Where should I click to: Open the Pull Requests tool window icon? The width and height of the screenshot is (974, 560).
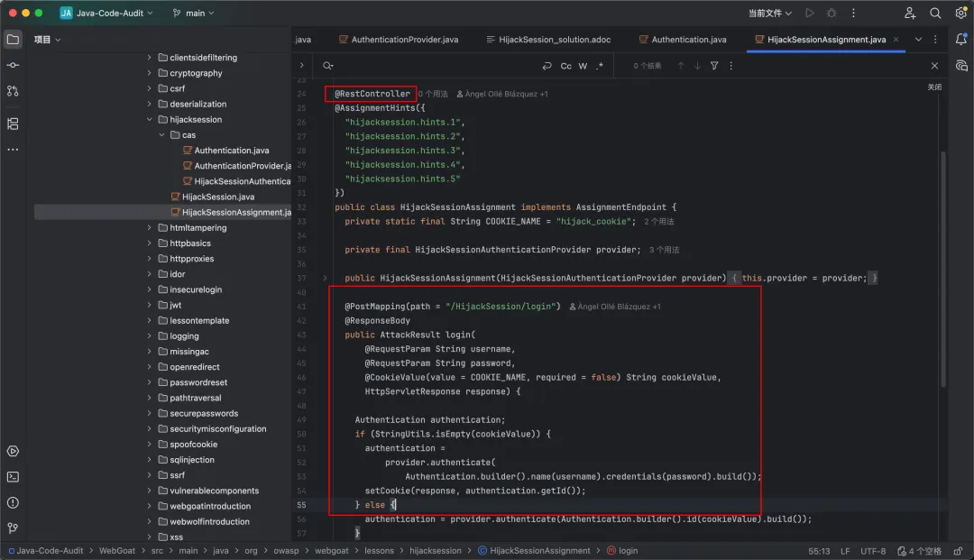pyautogui.click(x=13, y=91)
